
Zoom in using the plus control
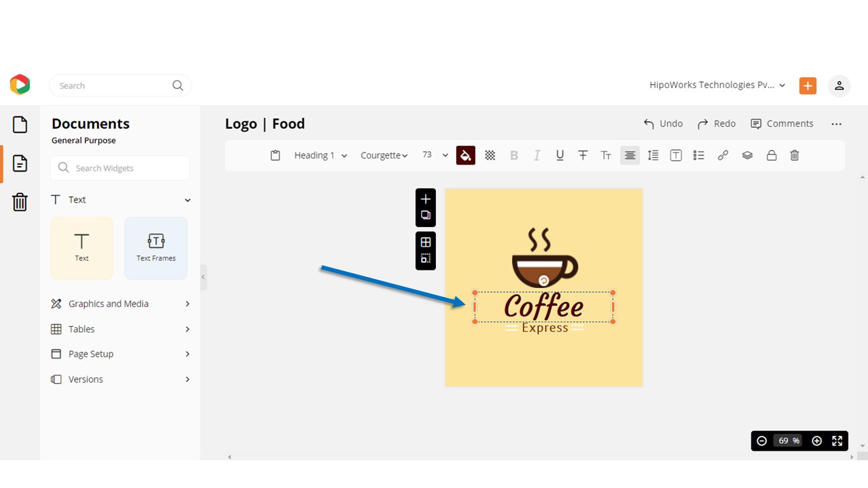816,441
